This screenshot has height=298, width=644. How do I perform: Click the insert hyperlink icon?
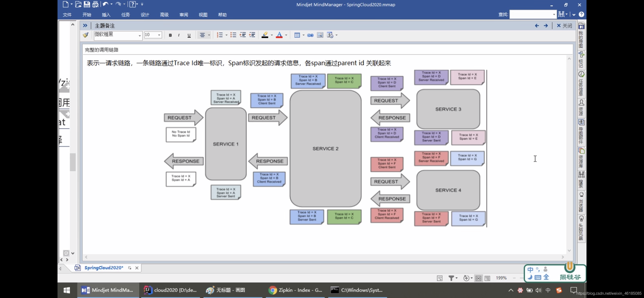[x=310, y=35]
